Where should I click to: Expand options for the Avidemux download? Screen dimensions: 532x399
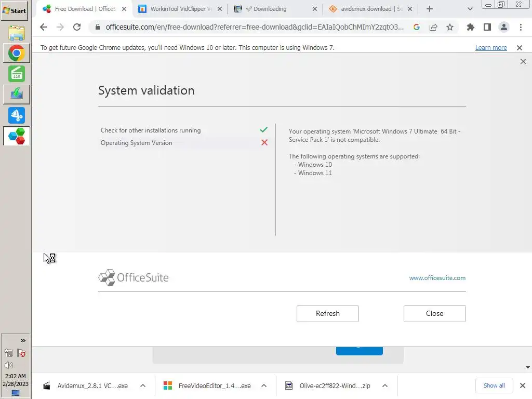click(143, 386)
